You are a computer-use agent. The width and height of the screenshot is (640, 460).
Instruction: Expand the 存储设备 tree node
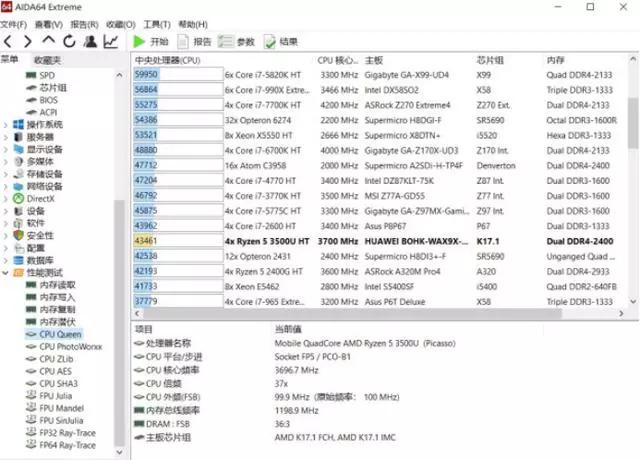click(x=6, y=174)
